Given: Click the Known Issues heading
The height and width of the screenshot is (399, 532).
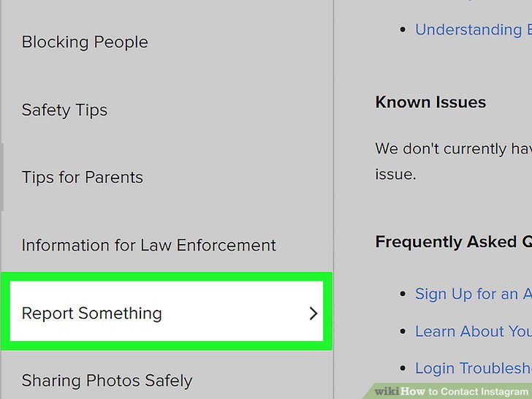Looking at the screenshot, I should (x=430, y=102).
